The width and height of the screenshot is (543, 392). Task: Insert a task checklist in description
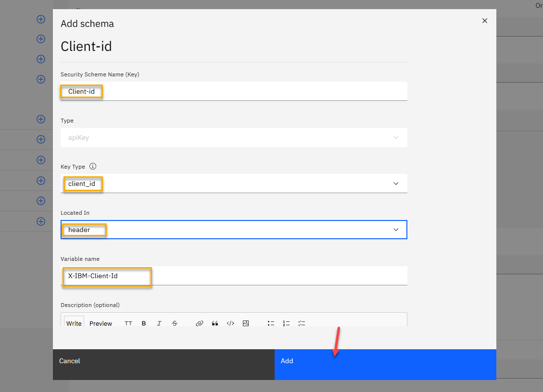point(302,323)
